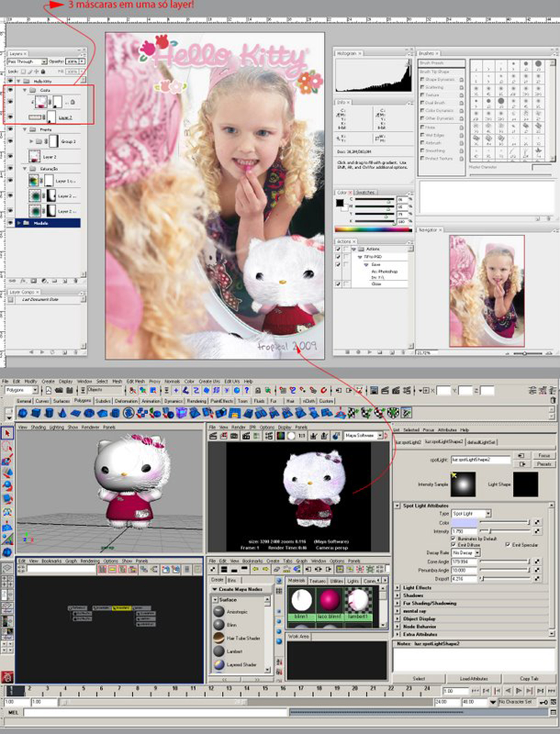Screen dimensions: 560x734
Task: Choose the Select arrow tool in Maya toolbox
Action: (x=7, y=434)
